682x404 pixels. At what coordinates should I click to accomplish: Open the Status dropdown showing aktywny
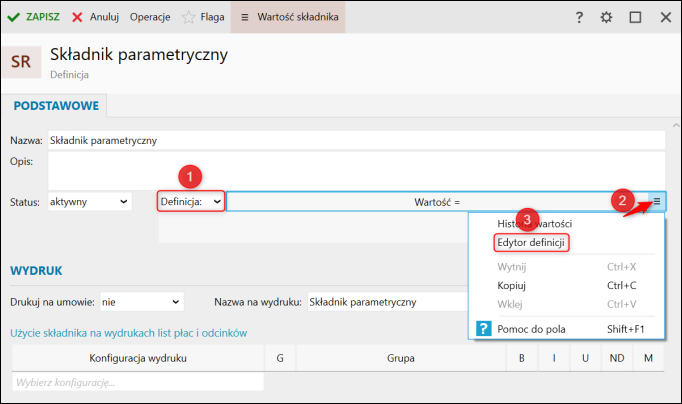point(90,202)
